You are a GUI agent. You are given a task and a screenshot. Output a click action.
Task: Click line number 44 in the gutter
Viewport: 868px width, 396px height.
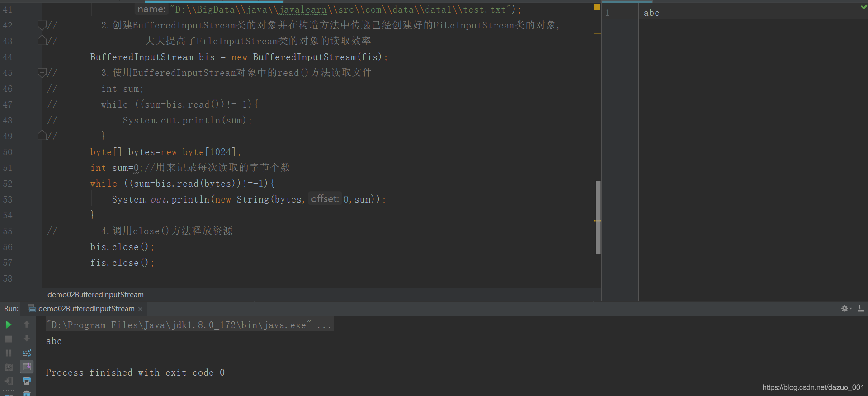[8, 57]
